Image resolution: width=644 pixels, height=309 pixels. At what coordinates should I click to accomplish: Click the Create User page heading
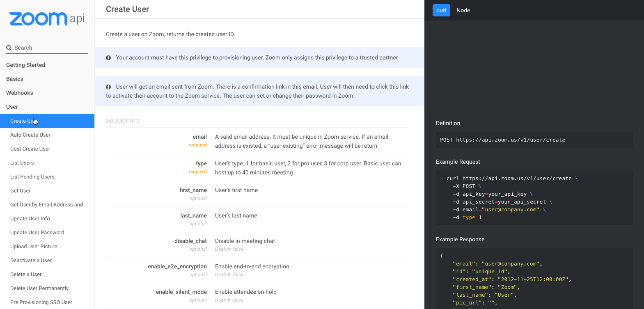[x=127, y=9]
